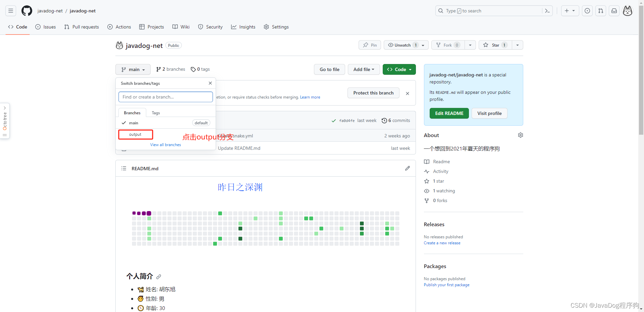Click the Find or create a branch field
The height and width of the screenshot is (312, 644).
(x=165, y=97)
